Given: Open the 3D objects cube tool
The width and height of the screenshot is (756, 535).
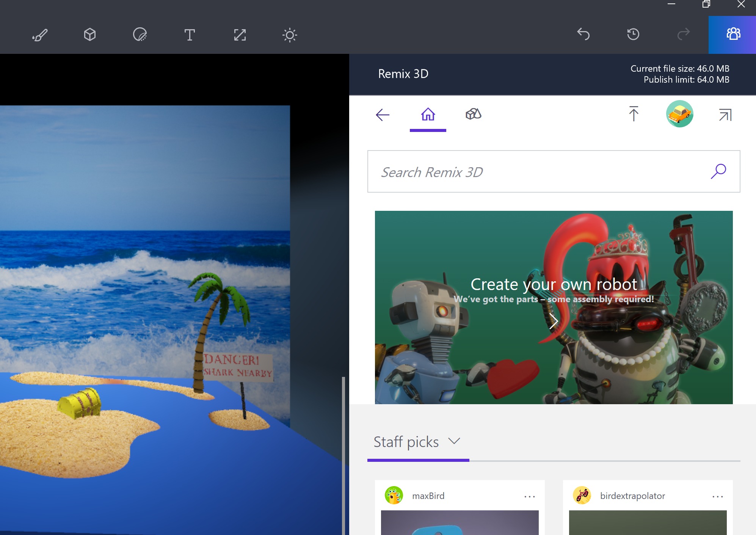Looking at the screenshot, I should coord(90,35).
